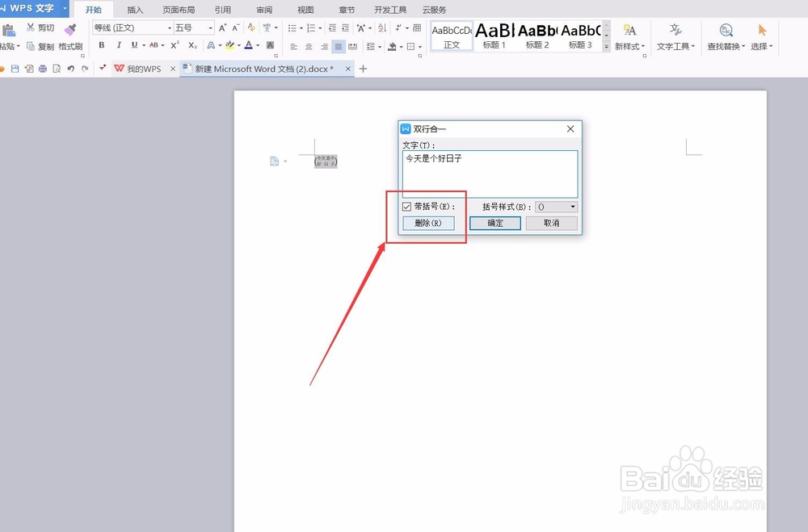Click the sort A-Z icon
The height and width of the screenshot is (532, 808).
coord(382,27)
